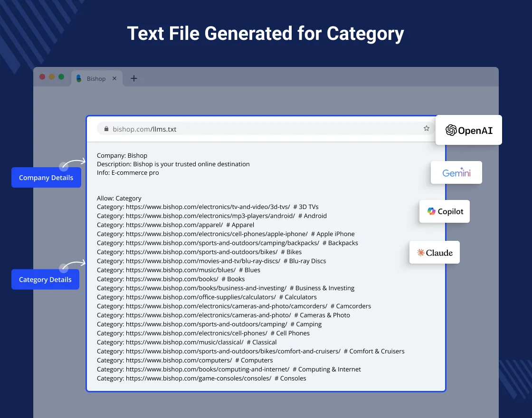Screen dimensions: 532x418
Task: Click the Company Details label button
Action: point(46,178)
